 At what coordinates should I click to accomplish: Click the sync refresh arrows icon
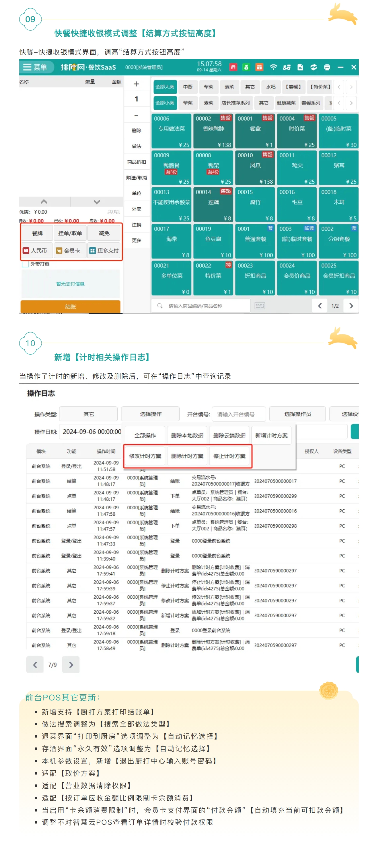coord(313,67)
